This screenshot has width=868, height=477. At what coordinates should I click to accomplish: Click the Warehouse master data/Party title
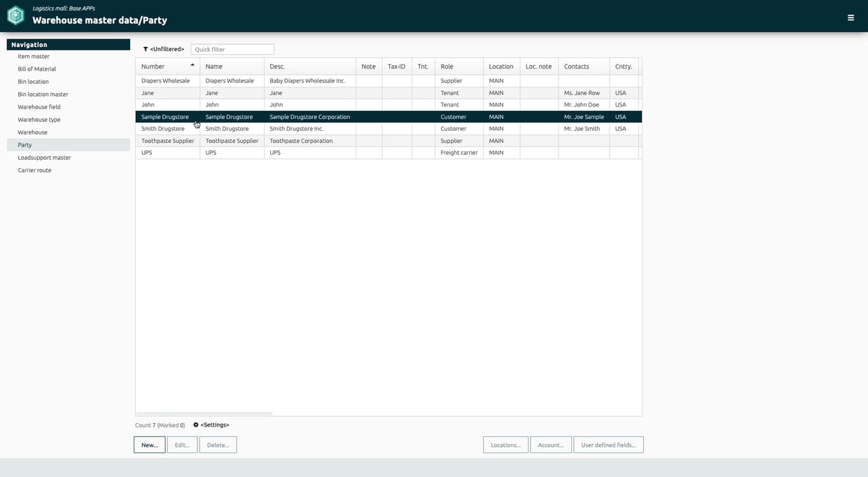coord(99,20)
